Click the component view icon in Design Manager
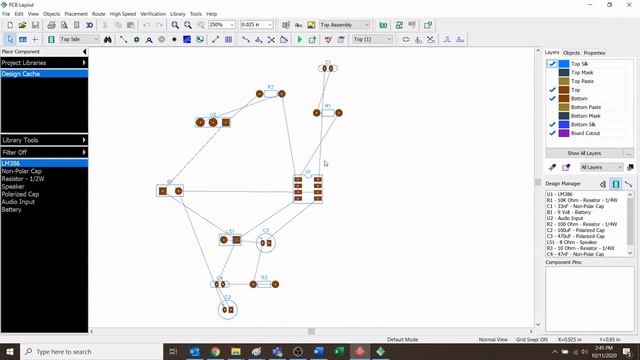This screenshot has height=360, width=640. coord(616,184)
